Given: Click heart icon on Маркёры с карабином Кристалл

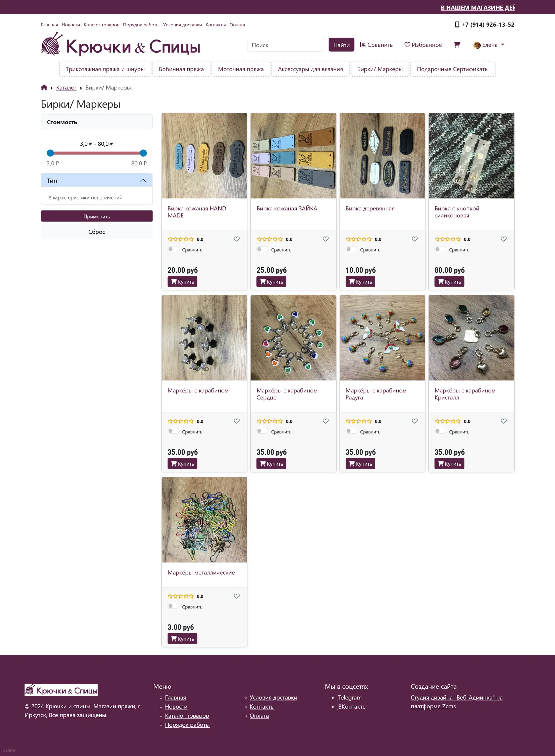Looking at the screenshot, I should (504, 421).
